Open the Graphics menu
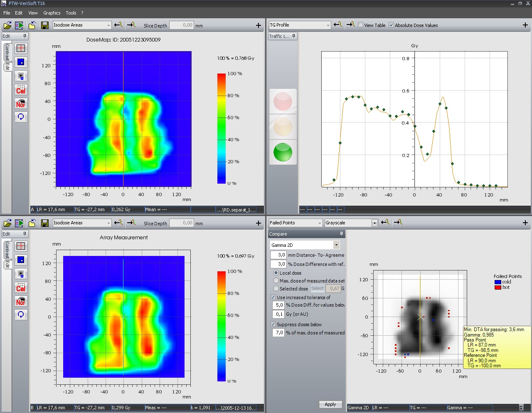The height and width of the screenshot is (413, 532). pyautogui.click(x=52, y=13)
